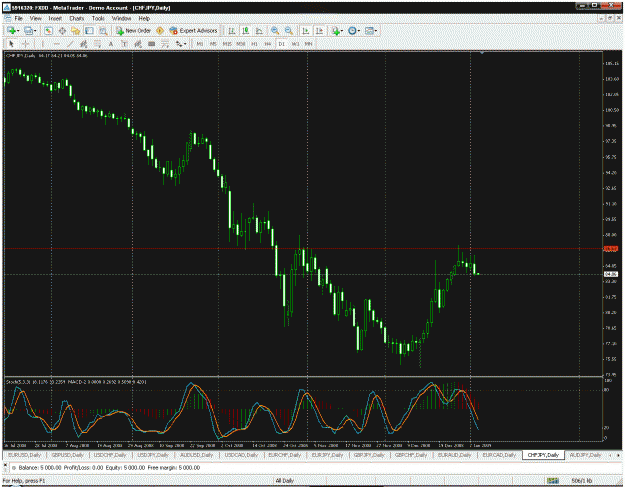
Task: Open the Navigator folder-star icon
Action: point(76,31)
